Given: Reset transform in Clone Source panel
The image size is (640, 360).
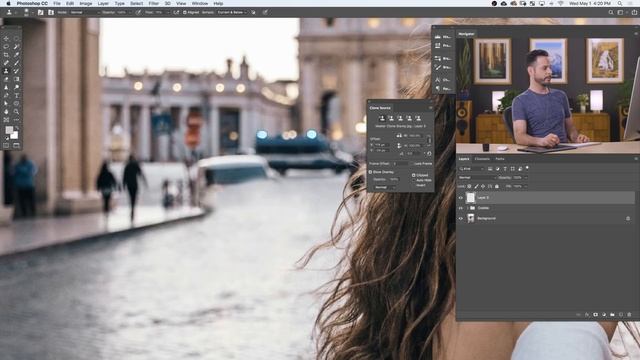Looking at the screenshot, I should (429, 153).
